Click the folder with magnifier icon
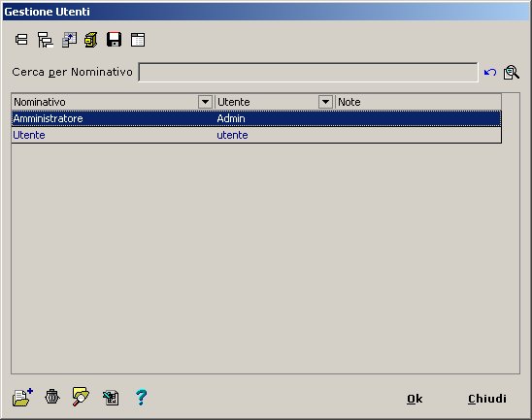The width and height of the screenshot is (532, 420). pos(81,397)
